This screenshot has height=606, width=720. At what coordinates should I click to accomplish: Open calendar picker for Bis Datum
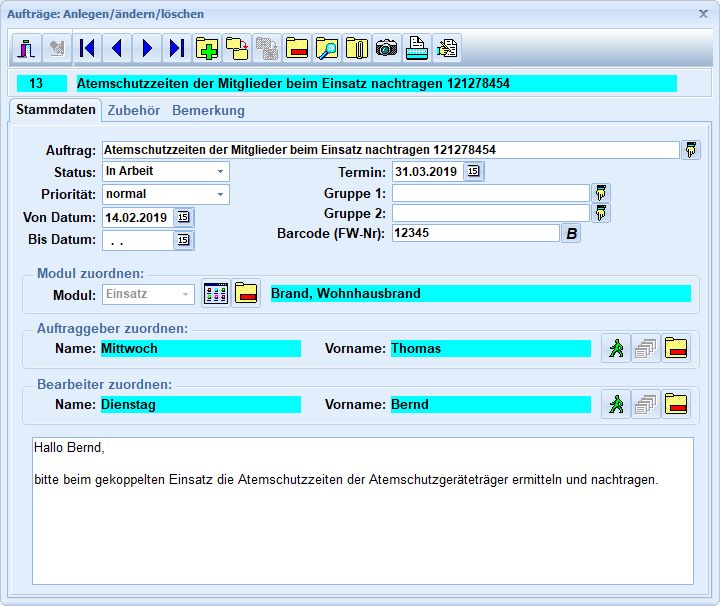click(184, 240)
